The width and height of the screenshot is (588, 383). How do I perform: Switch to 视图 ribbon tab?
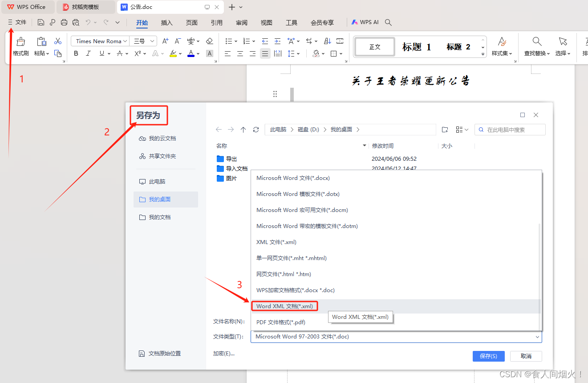tap(267, 23)
